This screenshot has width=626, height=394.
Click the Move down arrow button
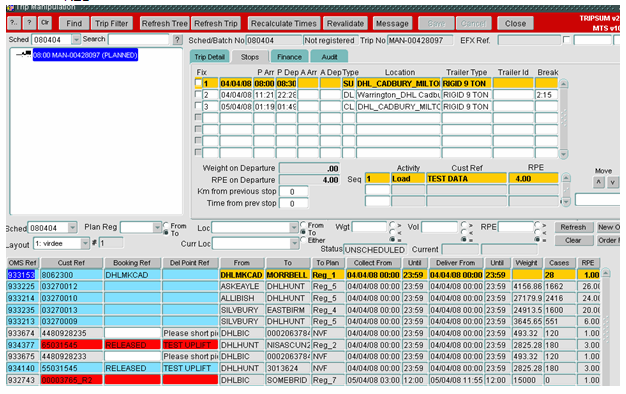[613, 182]
